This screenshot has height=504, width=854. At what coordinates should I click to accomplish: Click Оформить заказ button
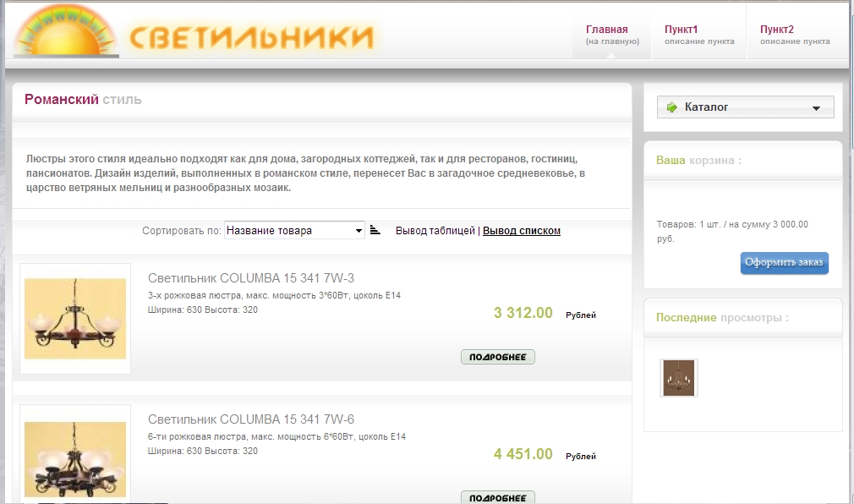coord(784,263)
